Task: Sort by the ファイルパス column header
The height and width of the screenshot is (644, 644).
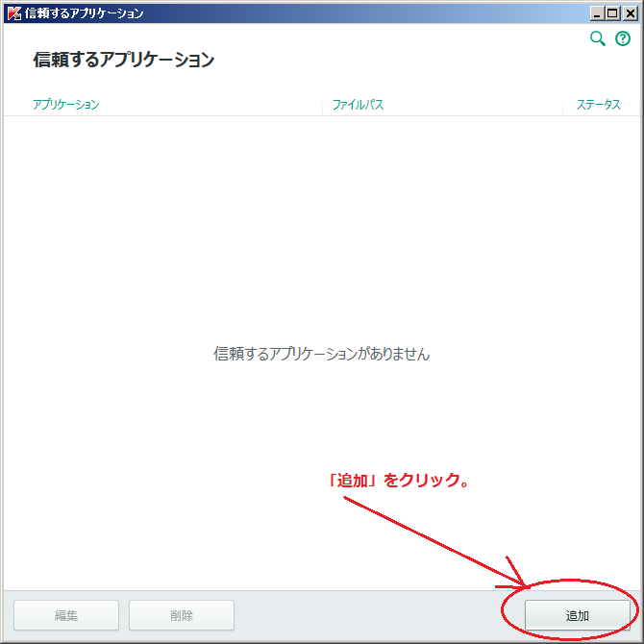Action: (x=358, y=105)
